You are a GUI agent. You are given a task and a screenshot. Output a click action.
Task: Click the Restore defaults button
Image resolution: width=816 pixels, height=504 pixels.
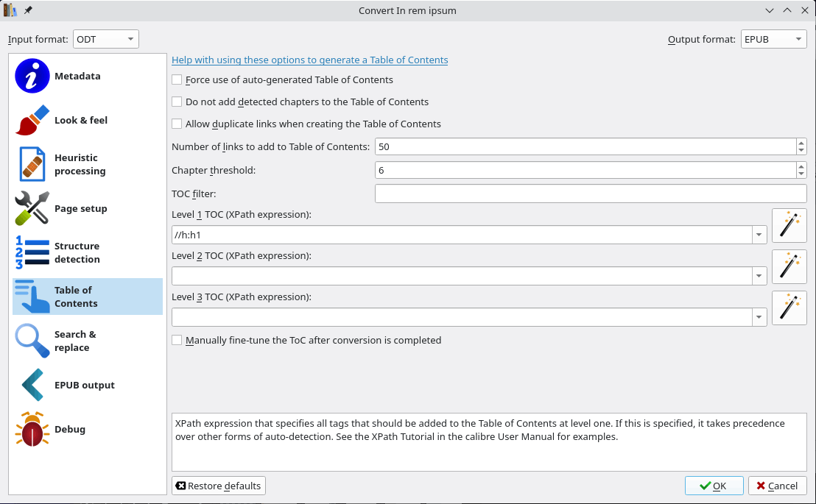pos(218,486)
